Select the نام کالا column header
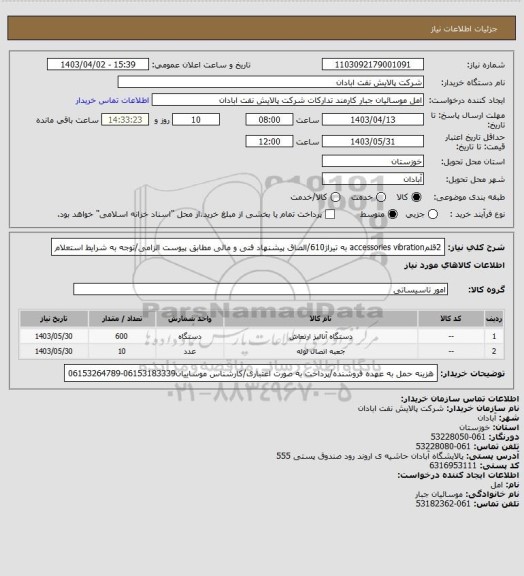The height and width of the screenshot is (576, 524). (320, 318)
